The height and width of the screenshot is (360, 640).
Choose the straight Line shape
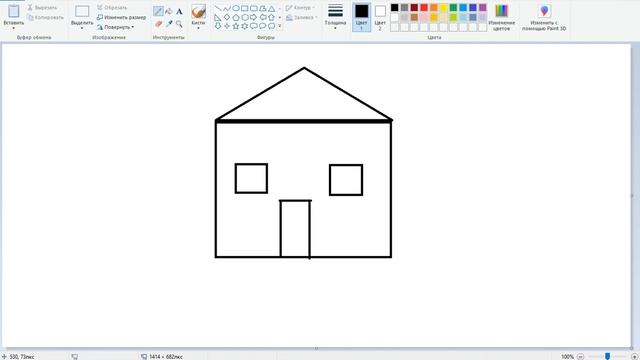(x=218, y=8)
